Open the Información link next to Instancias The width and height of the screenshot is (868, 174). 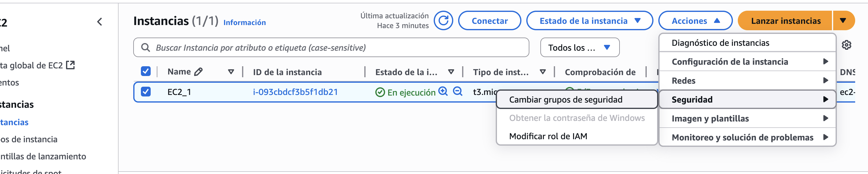pos(244,23)
